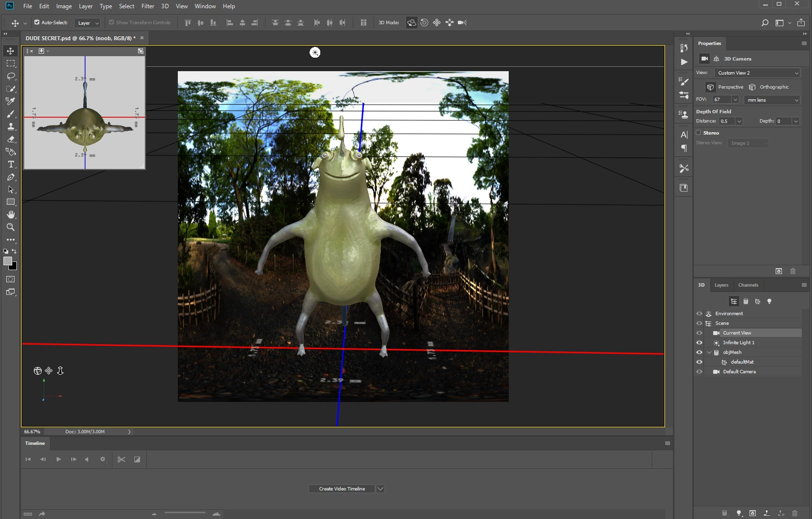This screenshot has width=812, height=519.
Task: Open the Custom View 2 dropdown
Action: [x=757, y=73]
